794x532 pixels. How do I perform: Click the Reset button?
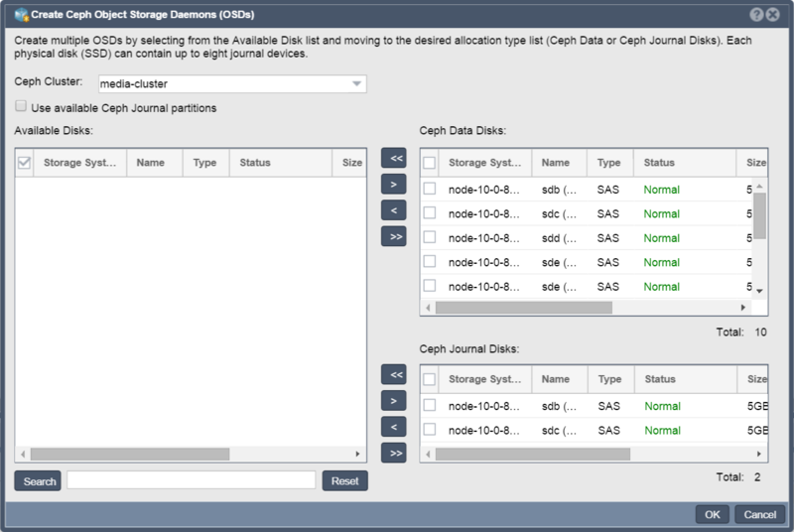click(x=344, y=480)
